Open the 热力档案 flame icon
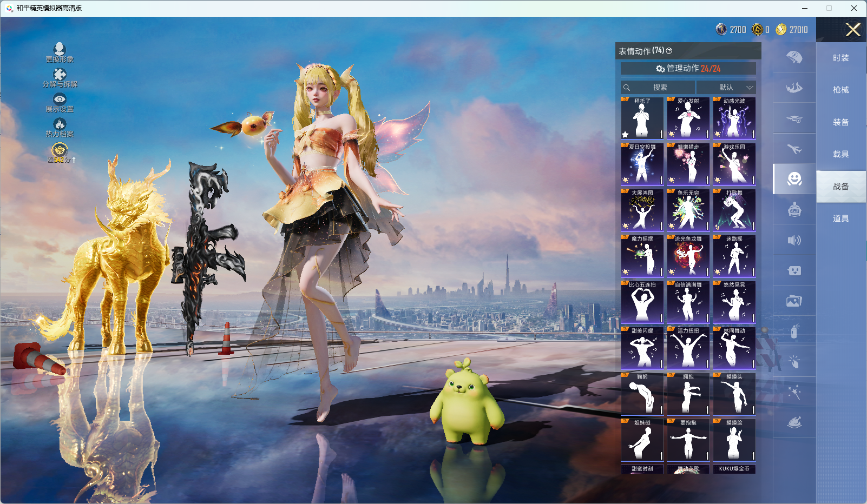Viewport: 867px width, 504px height. pos(60,128)
